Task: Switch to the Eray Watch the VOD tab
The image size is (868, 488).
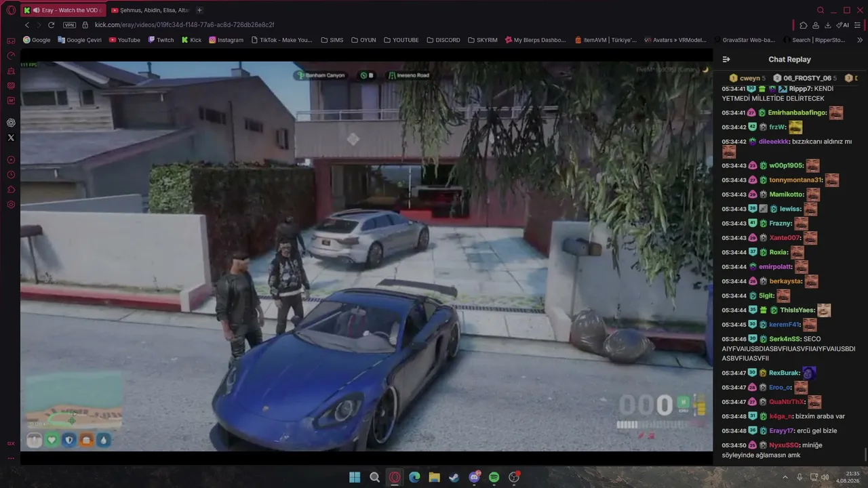Action: click(62, 10)
